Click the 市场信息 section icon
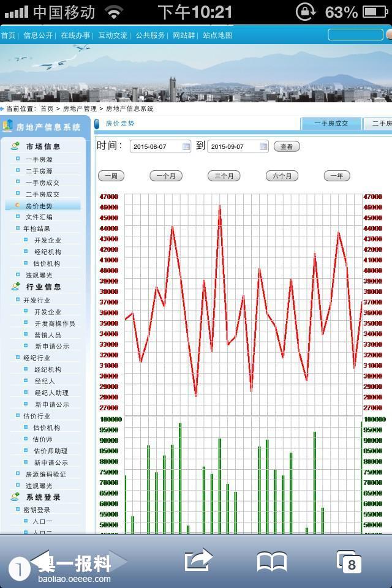The height and width of the screenshot is (588, 392). point(15,146)
